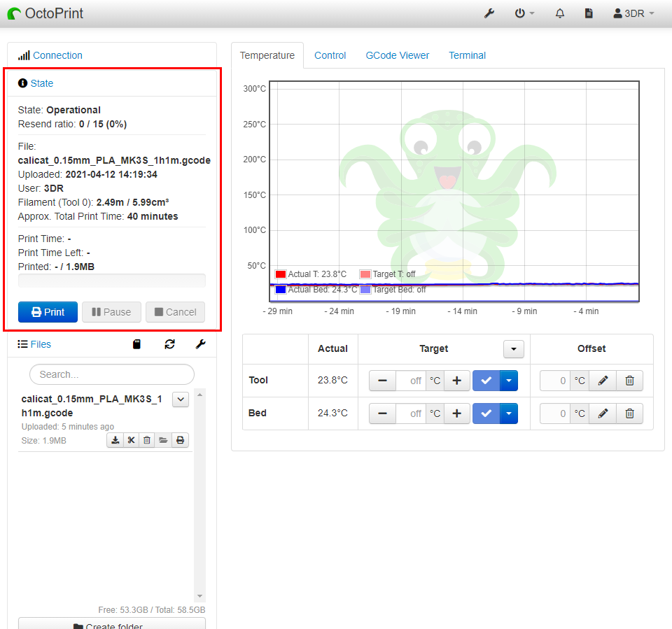Delete the calicat gcode file

pos(147,440)
